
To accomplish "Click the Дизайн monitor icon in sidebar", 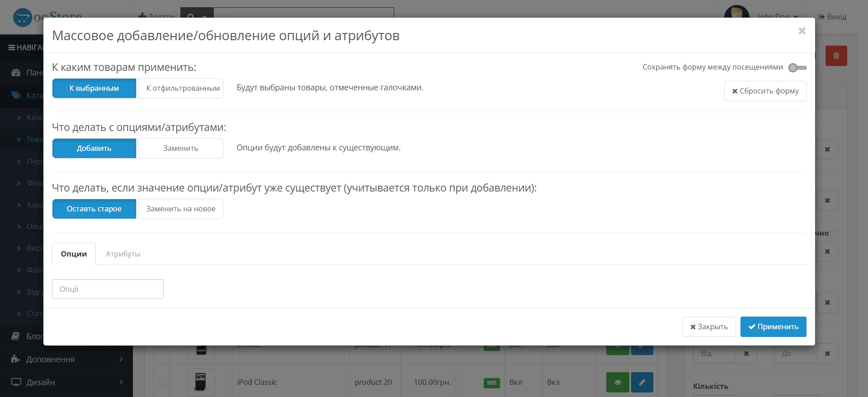I will click(x=16, y=382).
